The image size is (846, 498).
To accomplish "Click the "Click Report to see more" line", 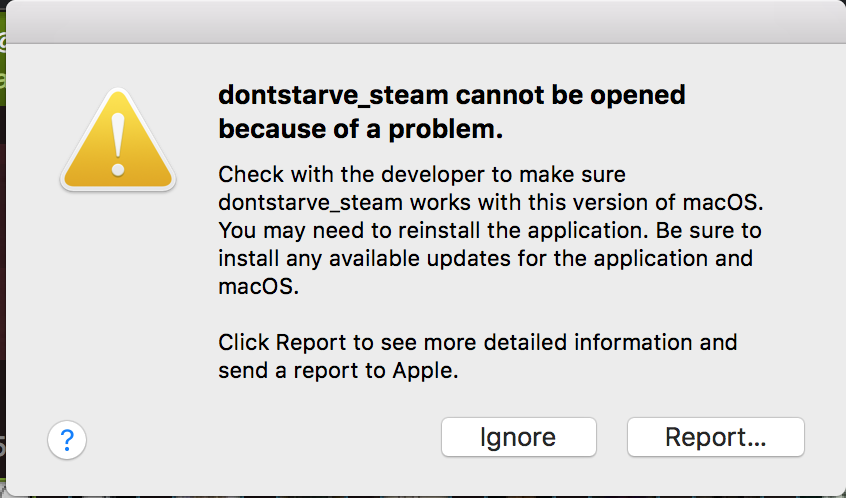I will point(477,343).
